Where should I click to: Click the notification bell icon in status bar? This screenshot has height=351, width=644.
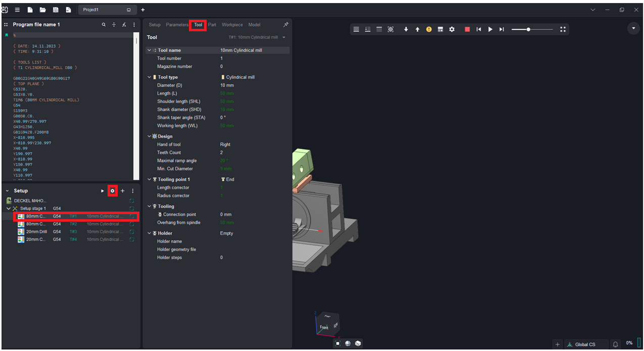[x=615, y=344]
